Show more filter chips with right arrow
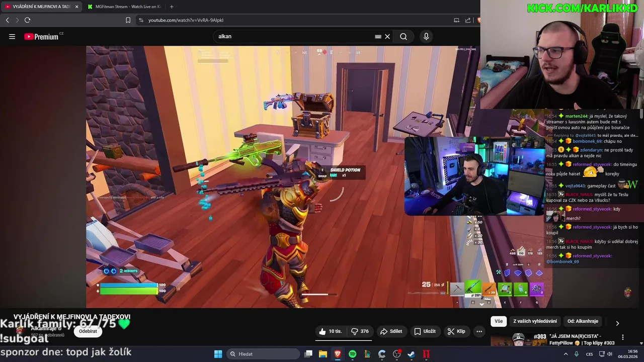Viewport: 644px width, 362px height. pyautogui.click(x=617, y=323)
